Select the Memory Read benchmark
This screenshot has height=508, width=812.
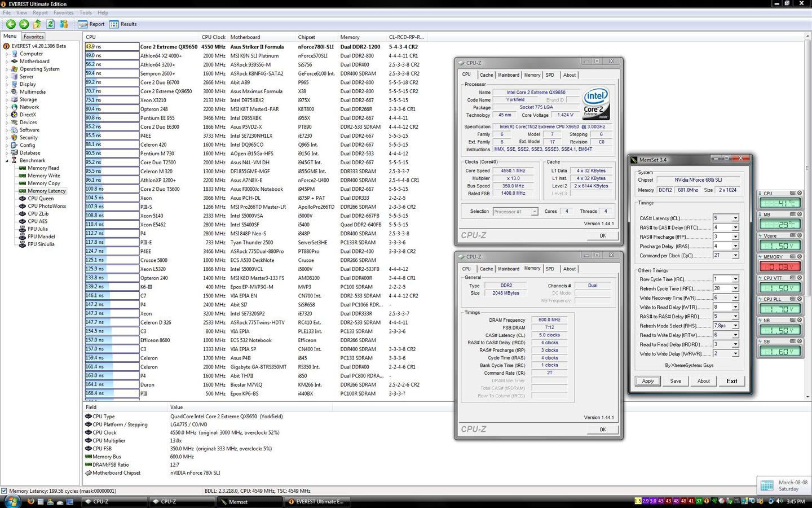tap(43, 168)
